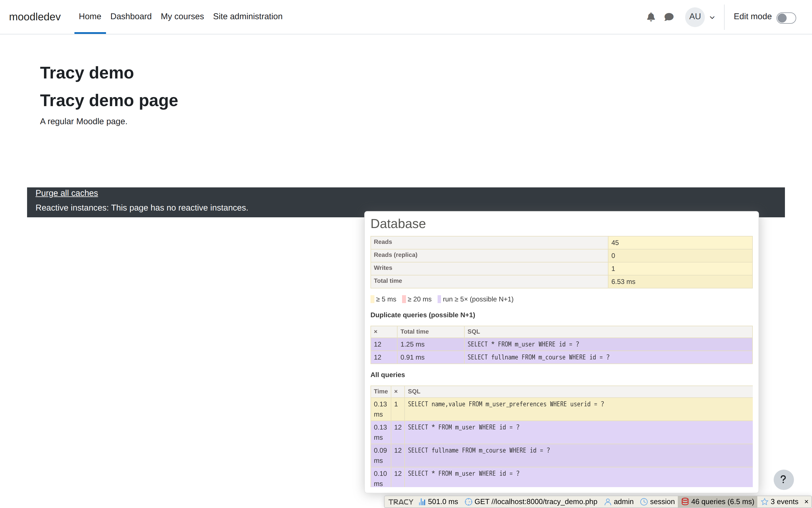
Task: Open the messaging chat bubble icon
Action: click(669, 17)
